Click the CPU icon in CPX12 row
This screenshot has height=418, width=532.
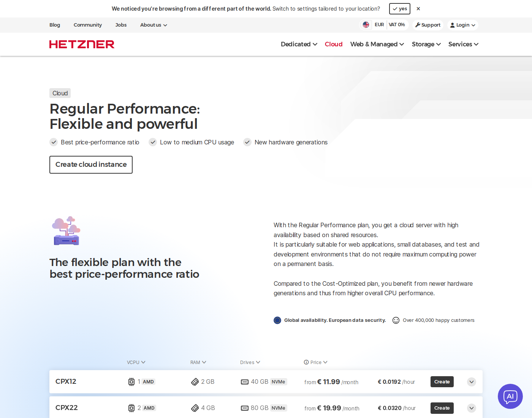tap(131, 382)
